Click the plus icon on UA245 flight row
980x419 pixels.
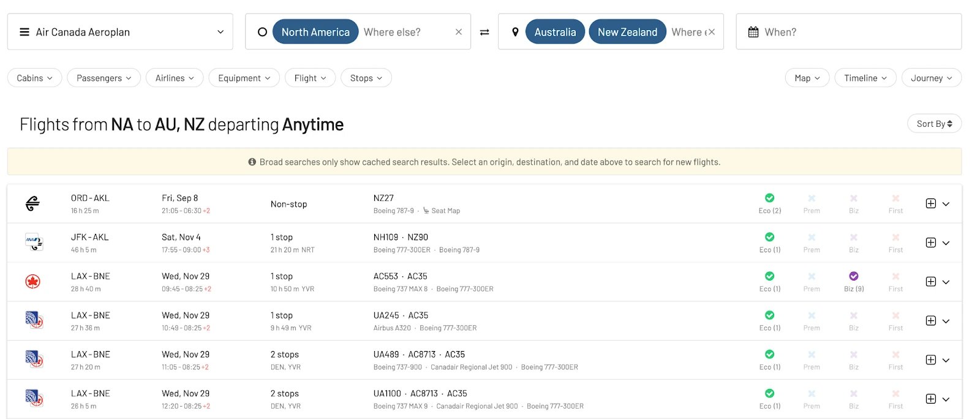click(x=931, y=320)
